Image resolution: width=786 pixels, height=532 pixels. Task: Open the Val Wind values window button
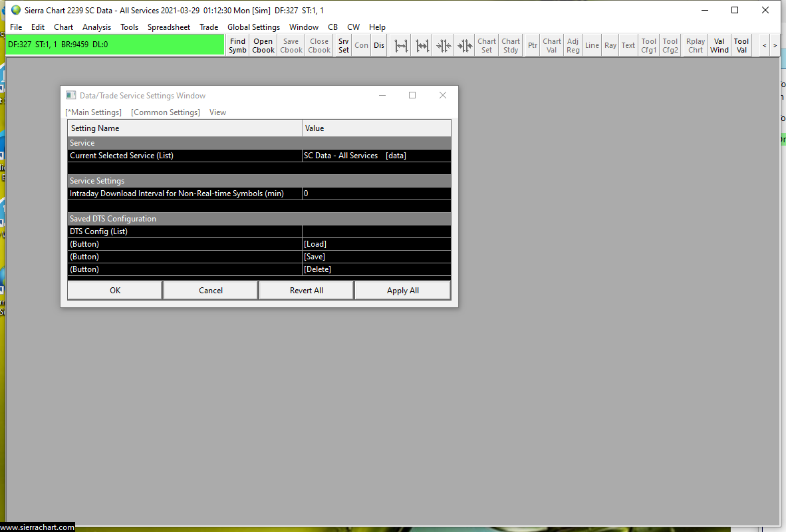(x=720, y=46)
